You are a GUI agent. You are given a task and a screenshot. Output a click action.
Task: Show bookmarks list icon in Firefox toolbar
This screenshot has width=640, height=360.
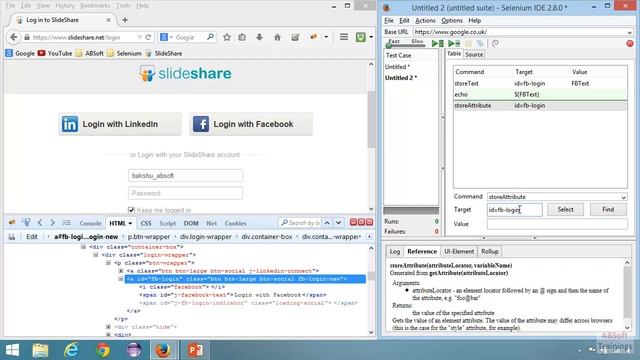pos(242,37)
